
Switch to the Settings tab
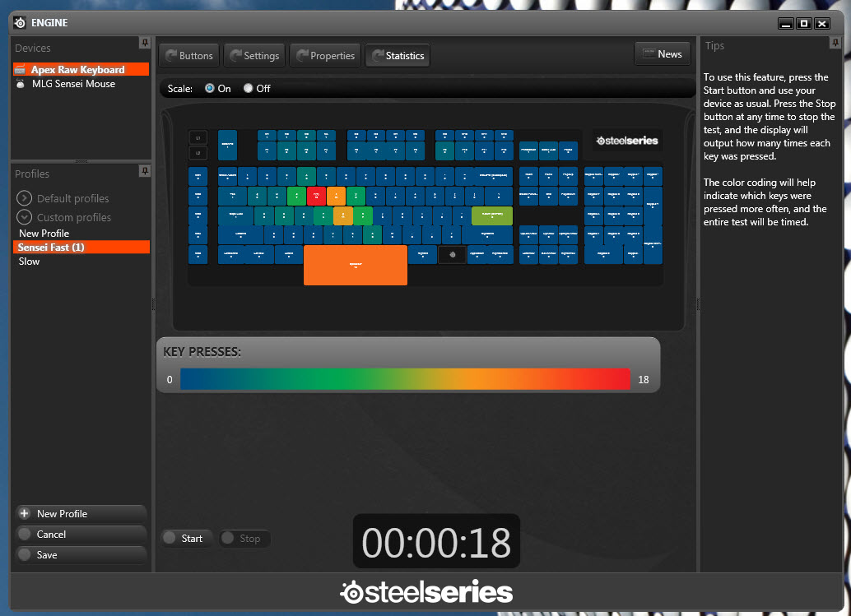(254, 56)
